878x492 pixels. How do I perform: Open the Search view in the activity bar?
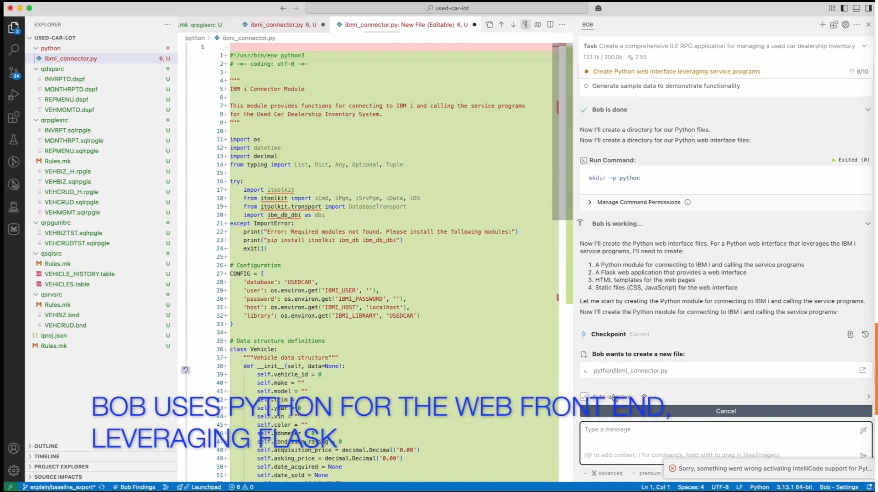coord(13,50)
